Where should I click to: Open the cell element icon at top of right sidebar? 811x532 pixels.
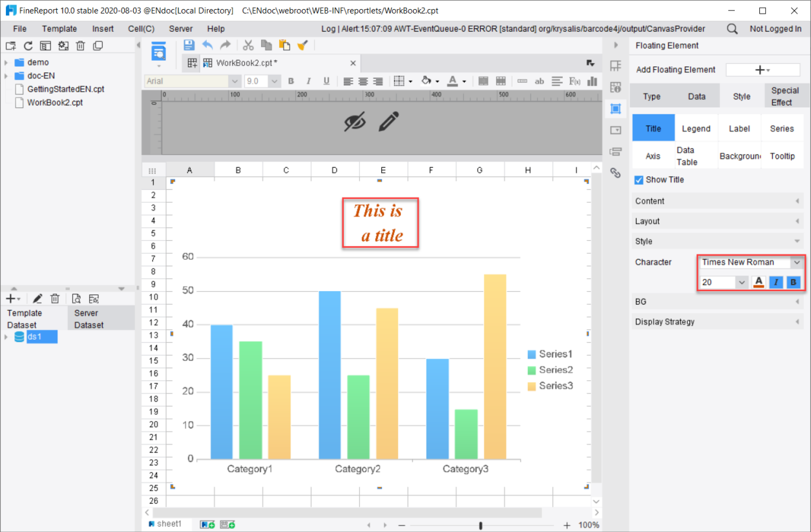point(615,66)
